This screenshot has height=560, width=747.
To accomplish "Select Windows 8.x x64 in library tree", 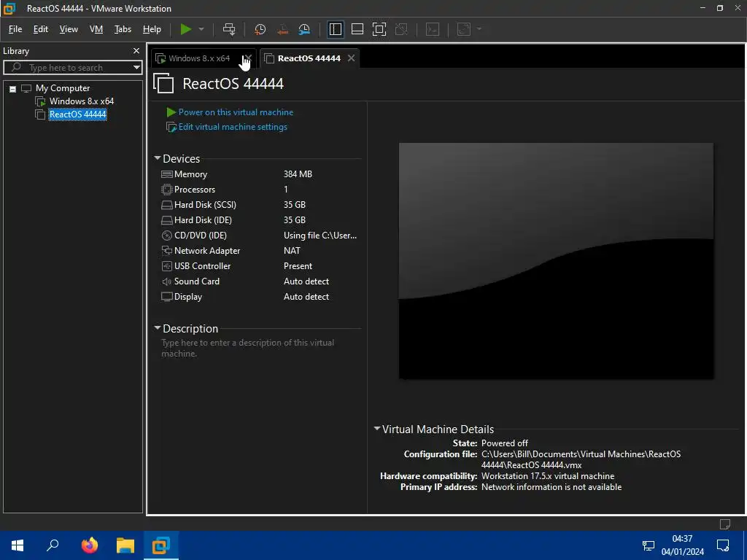I will pyautogui.click(x=82, y=101).
